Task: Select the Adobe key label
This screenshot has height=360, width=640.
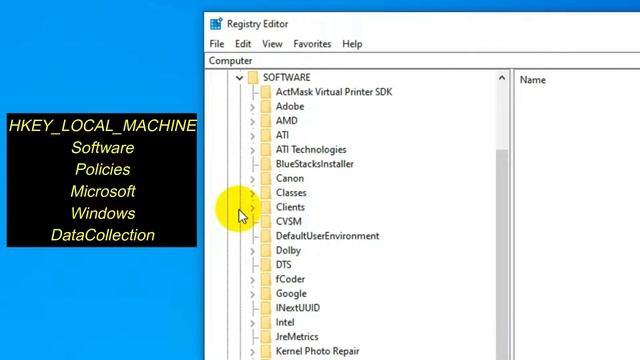Action: pos(290,106)
